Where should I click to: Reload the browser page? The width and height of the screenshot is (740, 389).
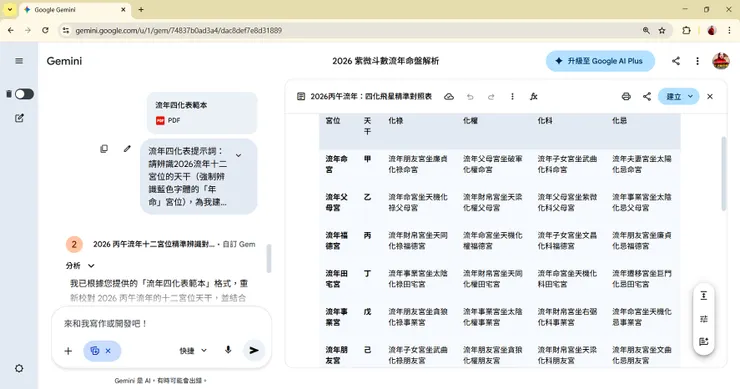(45, 30)
